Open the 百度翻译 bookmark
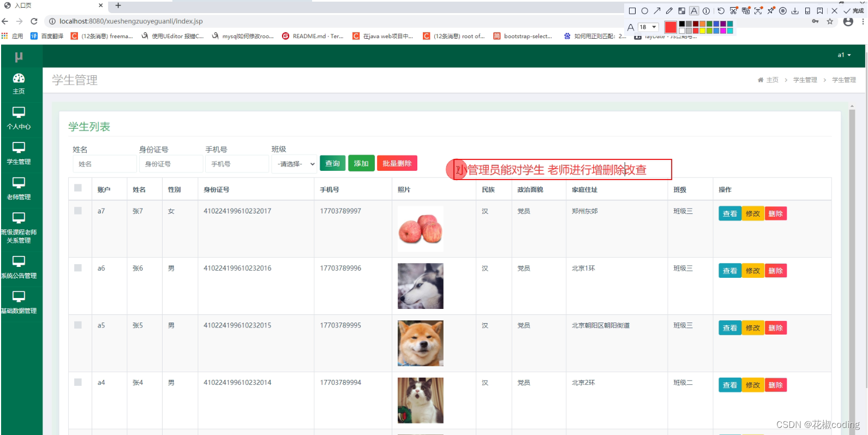Image resolution: width=868 pixels, height=435 pixels. (47, 36)
